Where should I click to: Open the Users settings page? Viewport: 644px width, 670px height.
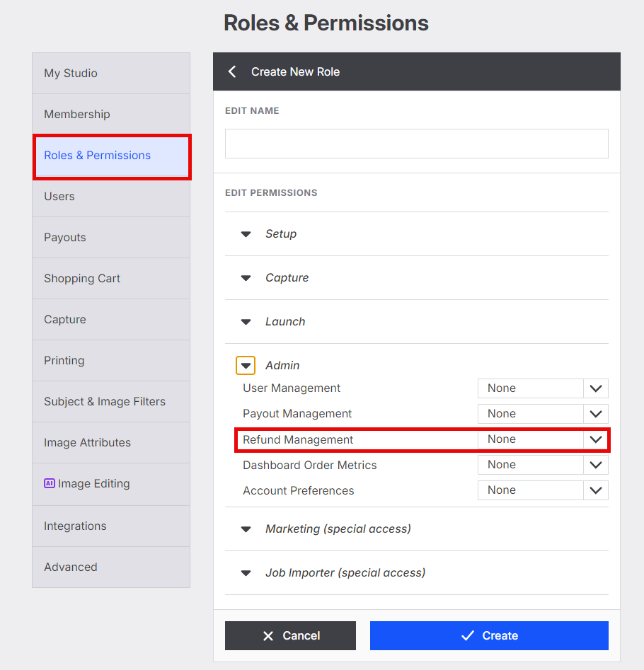coord(111,197)
